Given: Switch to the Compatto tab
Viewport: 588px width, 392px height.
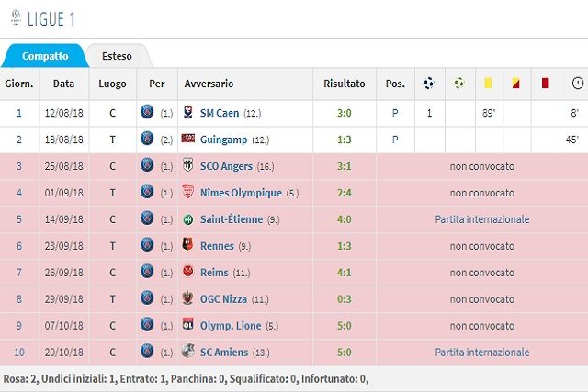Looking at the screenshot, I should coord(45,56).
